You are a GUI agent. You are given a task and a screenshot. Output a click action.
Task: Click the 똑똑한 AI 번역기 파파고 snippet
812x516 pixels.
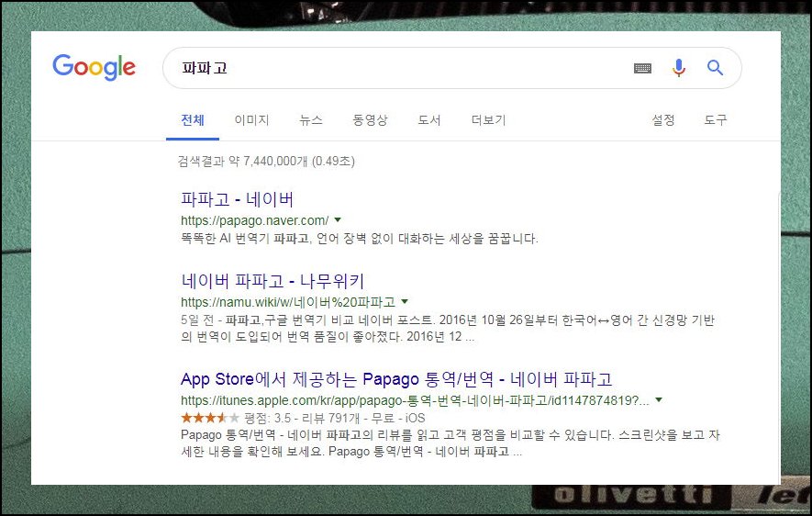coord(360,239)
